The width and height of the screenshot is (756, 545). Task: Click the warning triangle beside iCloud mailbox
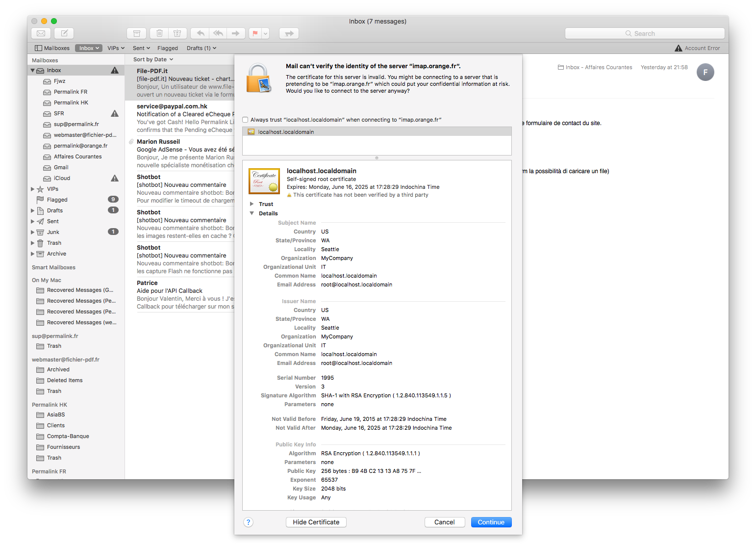[x=115, y=178]
